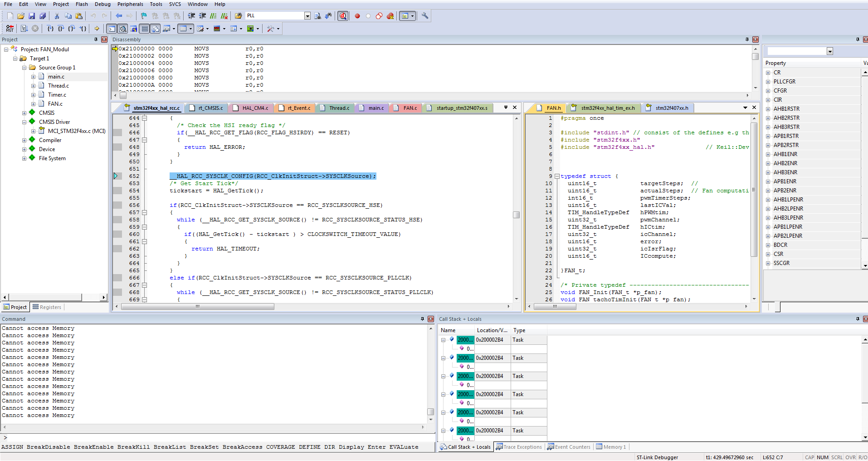This screenshot has height=461, width=868.
Task: Toggle the Command Window toolbar button
Action: coord(112,29)
